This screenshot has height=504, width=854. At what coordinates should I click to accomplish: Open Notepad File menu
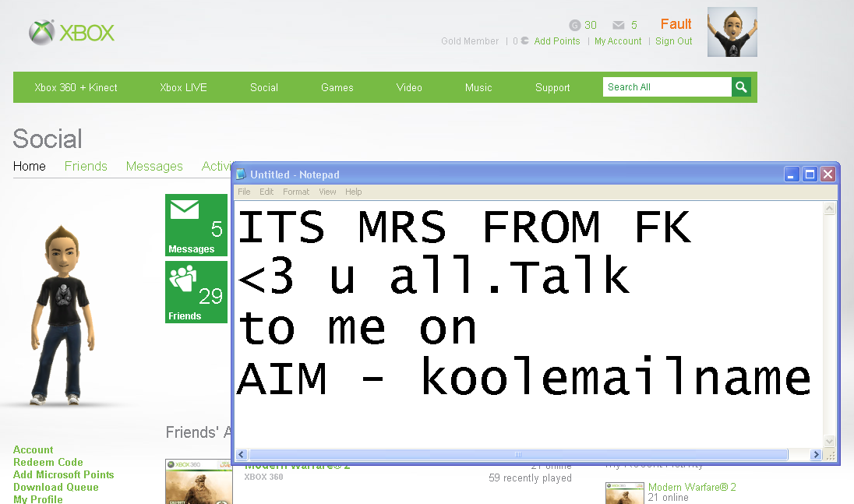pos(244,192)
